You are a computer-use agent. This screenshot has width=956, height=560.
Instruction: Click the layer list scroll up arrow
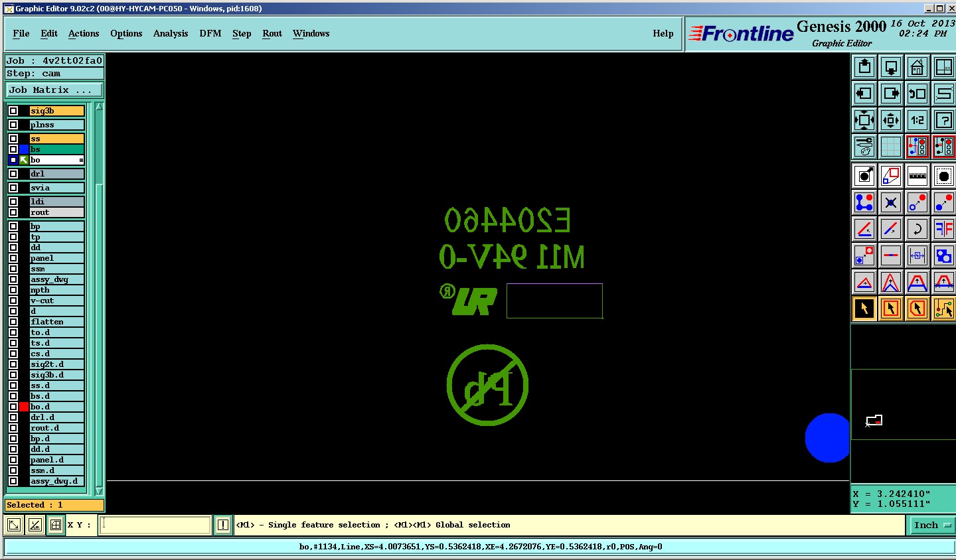99,107
